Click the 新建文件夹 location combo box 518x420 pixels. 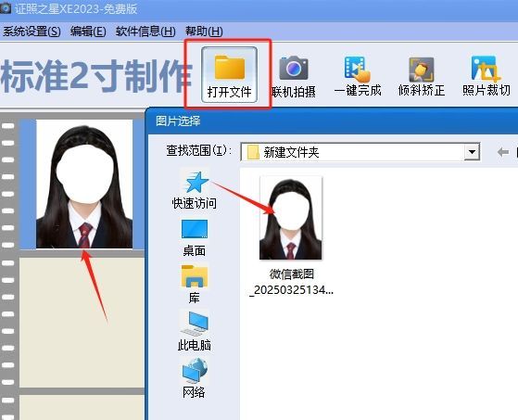pyautogui.click(x=360, y=152)
